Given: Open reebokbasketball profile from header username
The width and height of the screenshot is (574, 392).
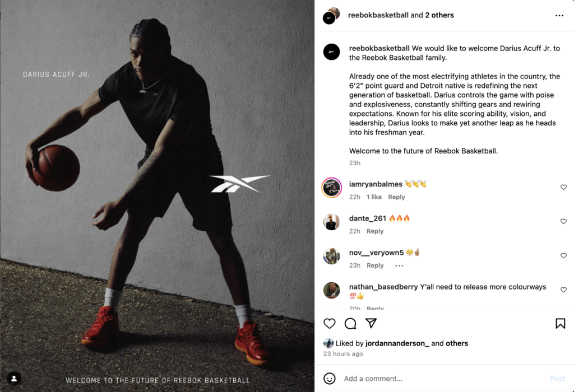Looking at the screenshot, I should point(378,15).
